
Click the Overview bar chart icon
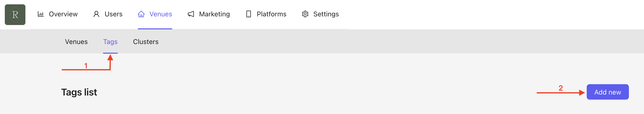(41, 14)
